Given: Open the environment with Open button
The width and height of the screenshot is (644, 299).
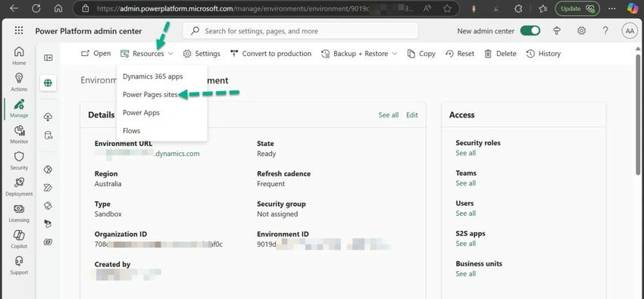Looking at the screenshot, I should (95, 54).
